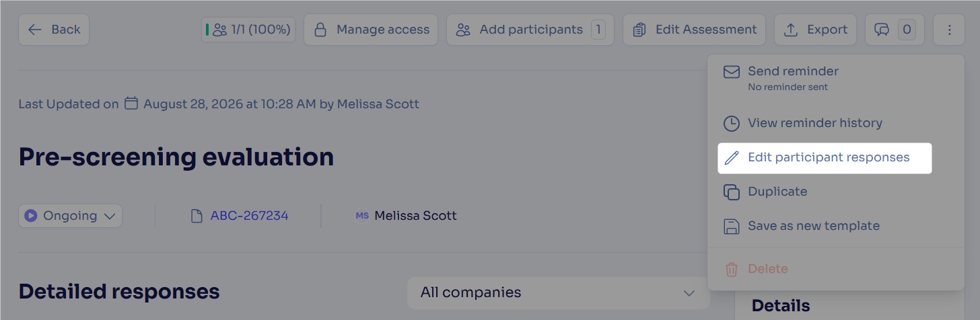980x320 pixels.
Task: Open the All companies dropdown
Action: (x=559, y=292)
